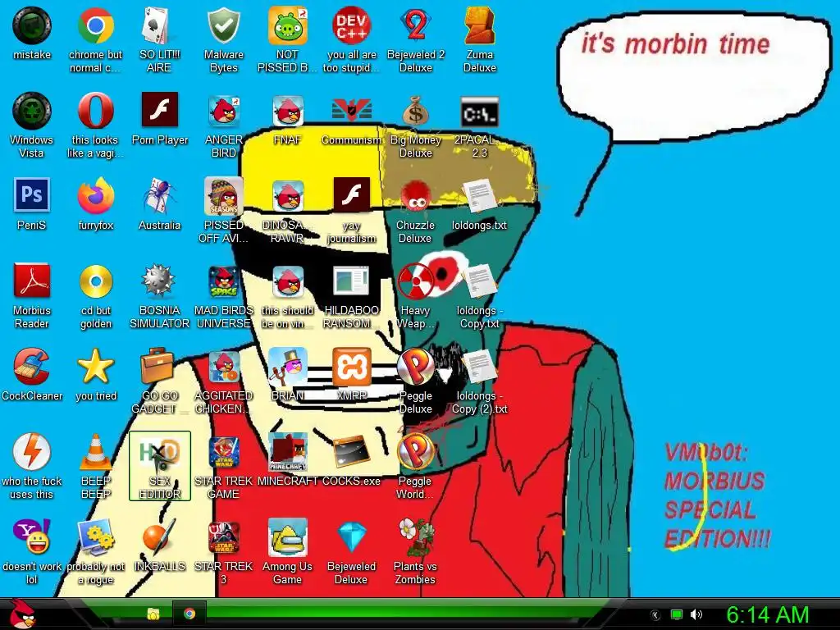Open 'STAR TREK GAME' Angry Birds icon

223,452
